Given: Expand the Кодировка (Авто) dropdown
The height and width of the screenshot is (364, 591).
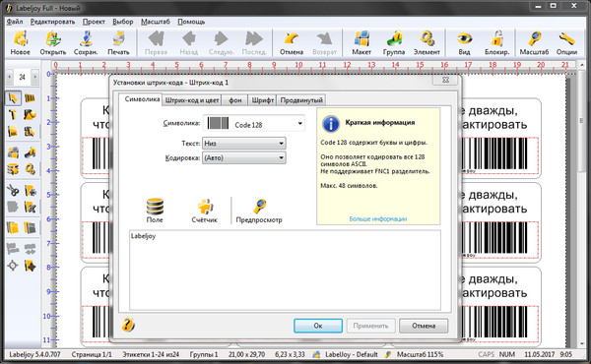Looking at the screenshot, I should [244, 157].
